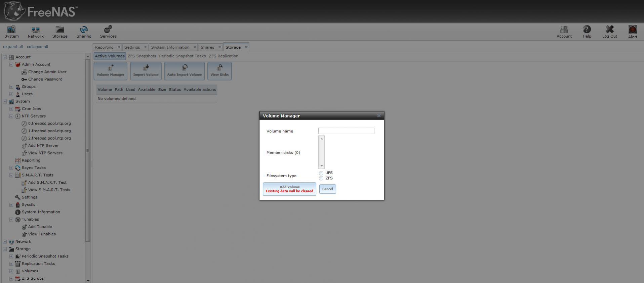Switch to the Settings tab
Image resolution: width=644 pixels, height=283 pixels.
(132, 47)
